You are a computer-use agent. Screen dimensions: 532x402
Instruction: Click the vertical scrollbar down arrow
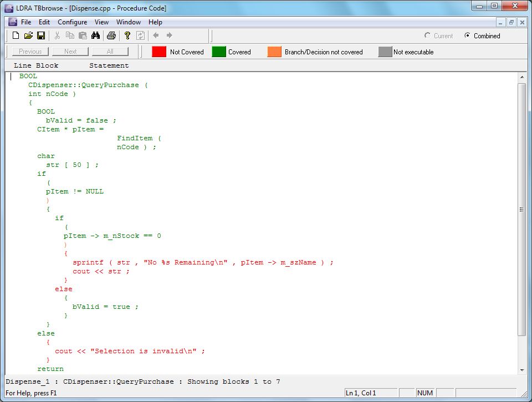click(521, 370)
